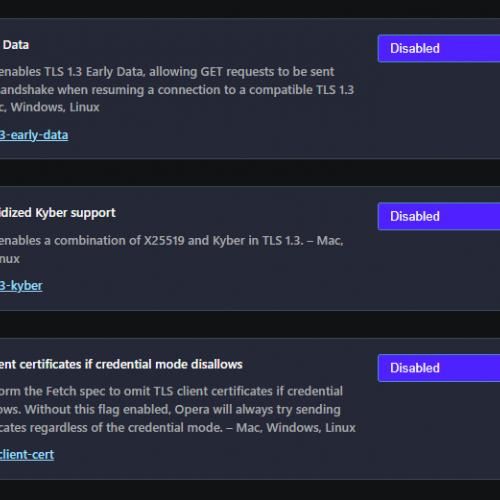This screenshot has height=500, width=500.
Task: Open the Disabled dropdown for TLS 1.3 Early Data
Action: click(x=439, y=48)
